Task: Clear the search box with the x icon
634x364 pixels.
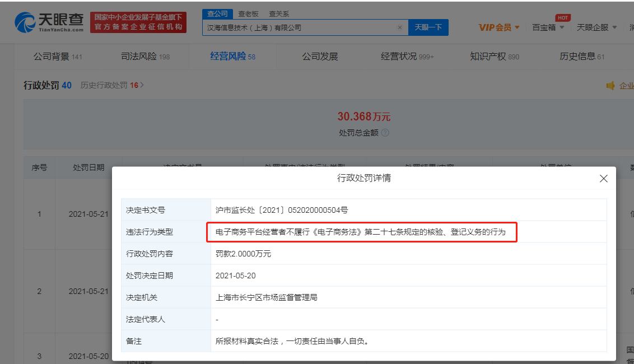Action: click(399, 27)
